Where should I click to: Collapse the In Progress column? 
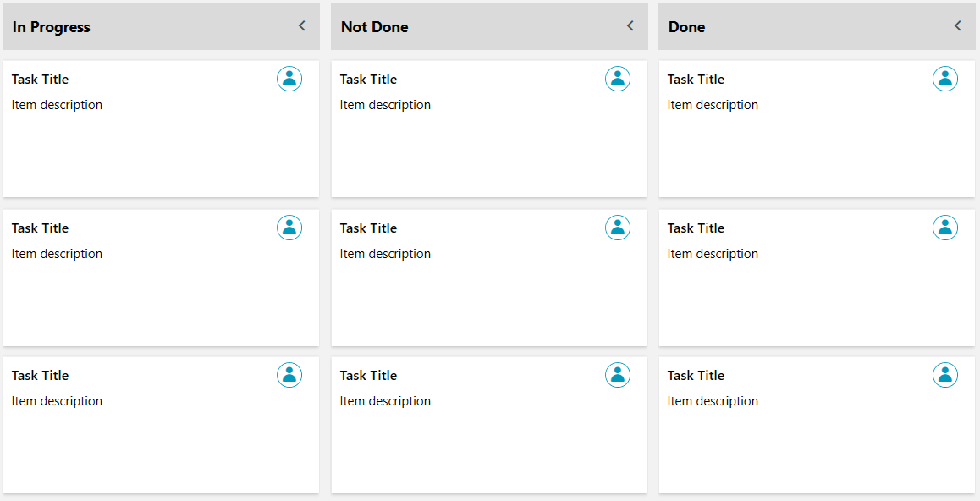pos(301,25)
